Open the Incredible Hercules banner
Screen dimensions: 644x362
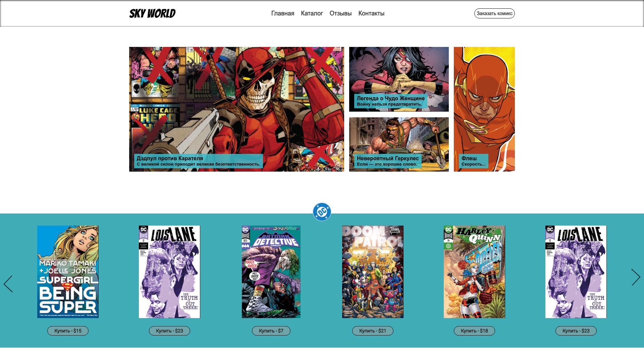[399, 144]
